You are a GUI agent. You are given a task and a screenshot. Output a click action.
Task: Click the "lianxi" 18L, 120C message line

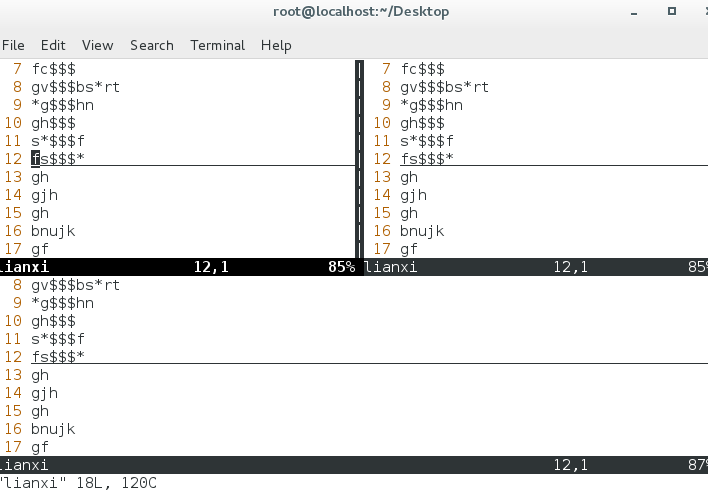click(78, 483)
